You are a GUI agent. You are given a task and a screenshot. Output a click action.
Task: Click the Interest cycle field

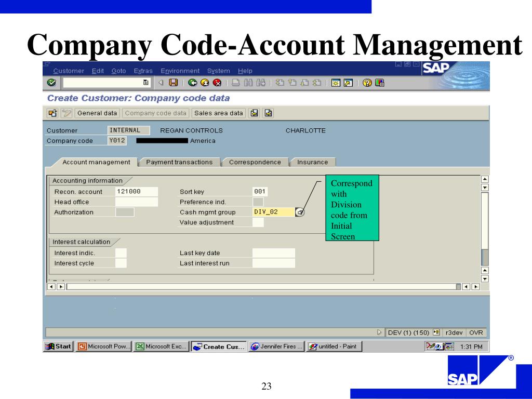click(x=121, y=263)
